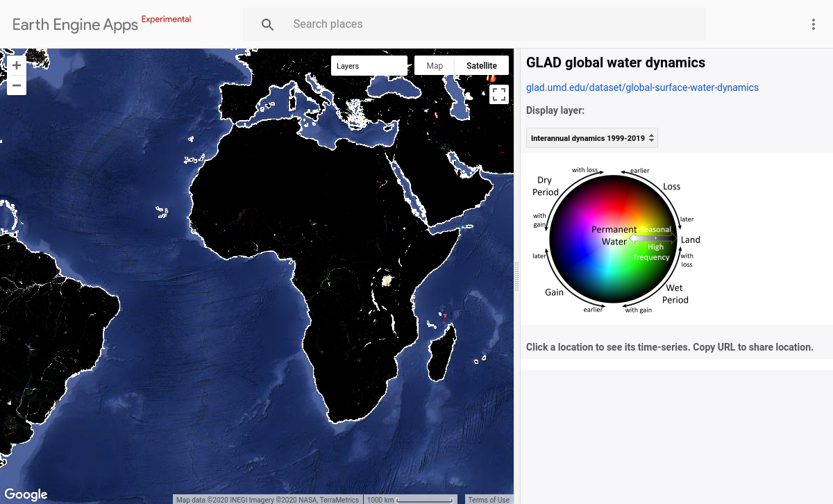The width and height of the screenshot is (833, 504).
Task: Zoom out using the minus icon
Action: point(16,85)
